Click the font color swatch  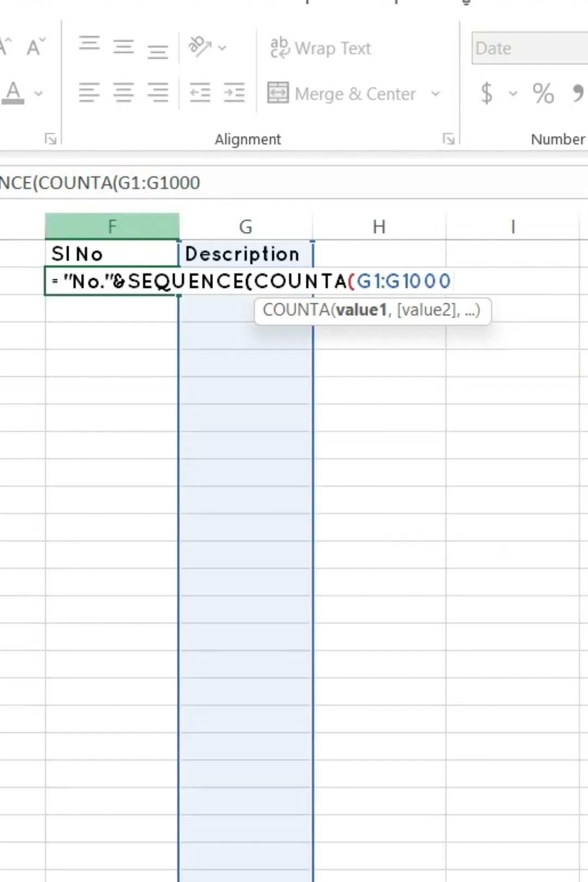(x=14, y=93)
